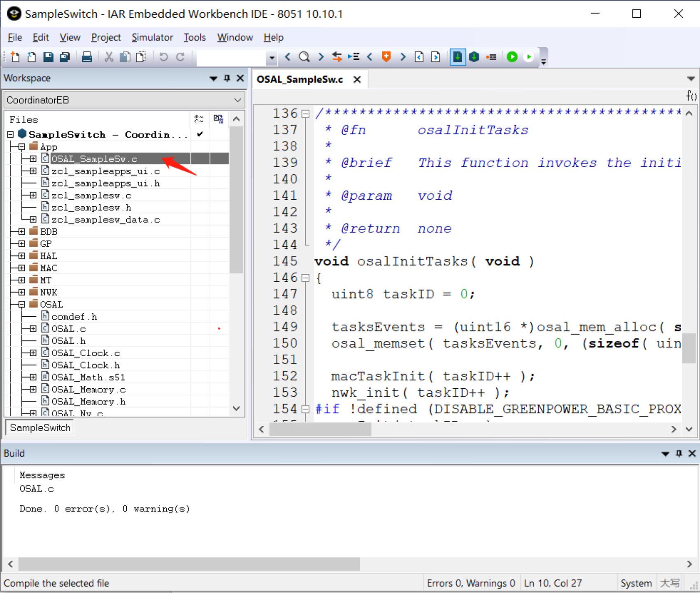Close the Build messages panel
This screenshot has height=593, width=700.
[x=692, y=453]
